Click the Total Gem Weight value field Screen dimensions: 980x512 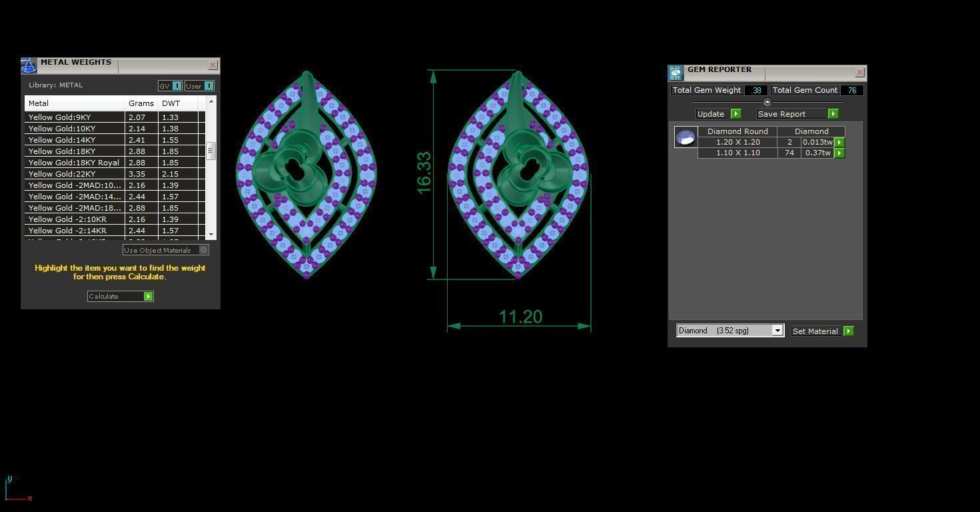coord(756,90)
